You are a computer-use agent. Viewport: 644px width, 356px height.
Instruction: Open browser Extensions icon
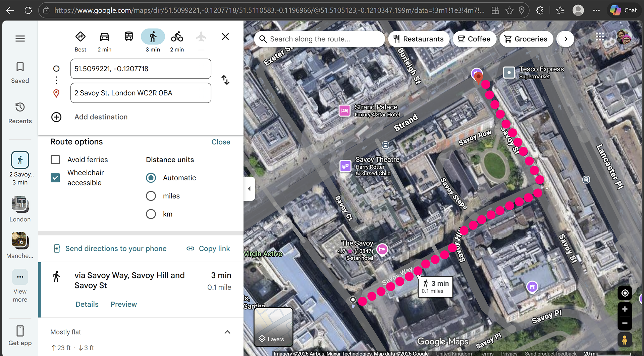pos(540,10)
